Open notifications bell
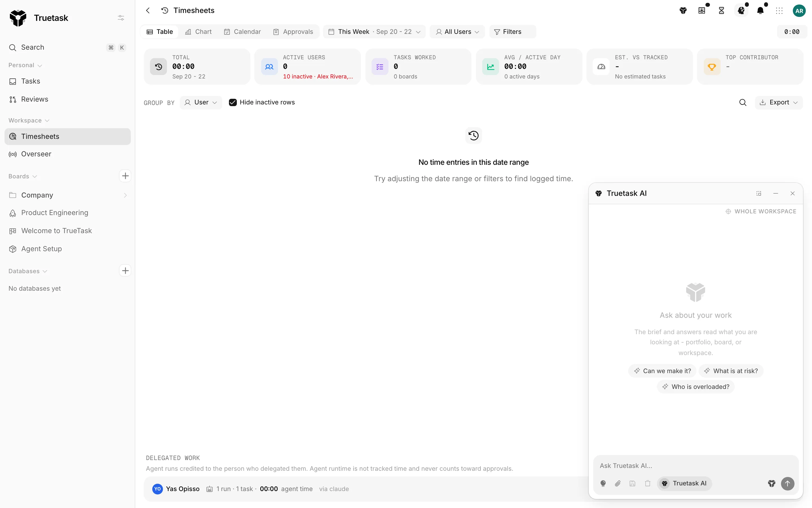812x508 pixels. (x=761, y=11)
